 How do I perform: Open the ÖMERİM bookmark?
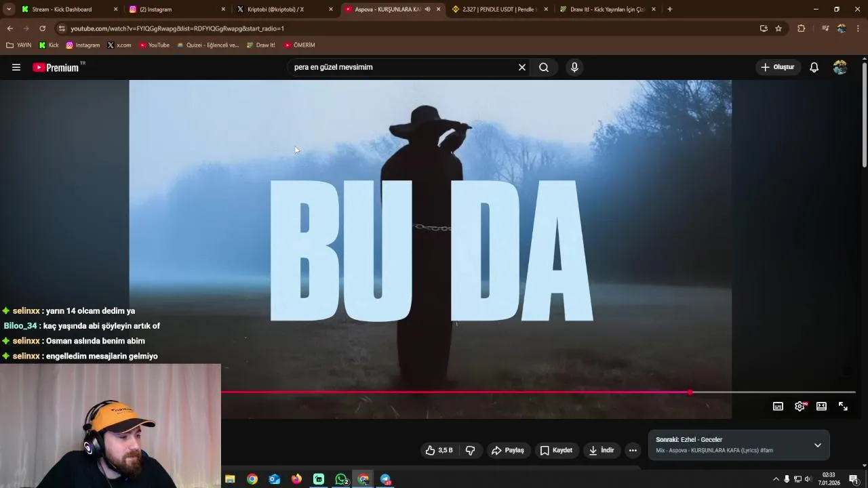click(300, 45)
